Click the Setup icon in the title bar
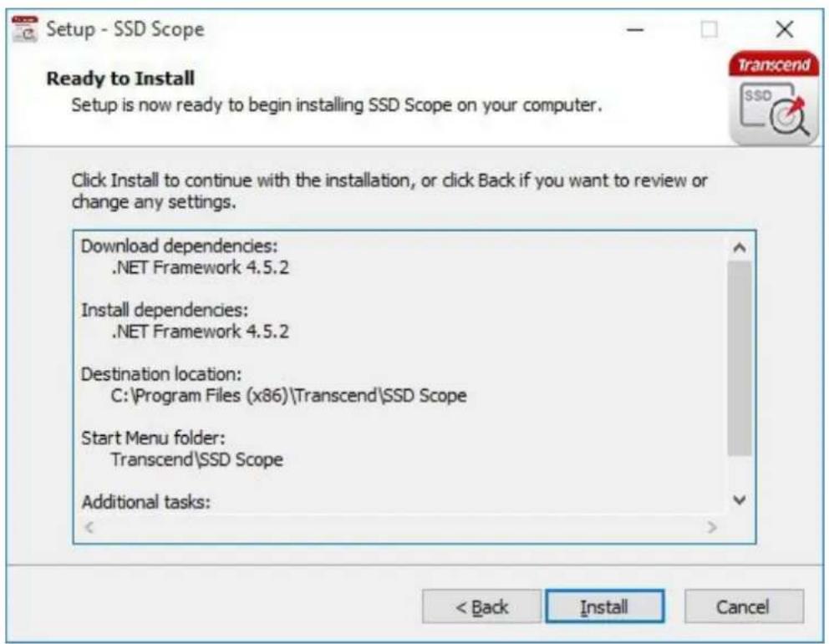The image size is (829, 644). tap(25, 28)
